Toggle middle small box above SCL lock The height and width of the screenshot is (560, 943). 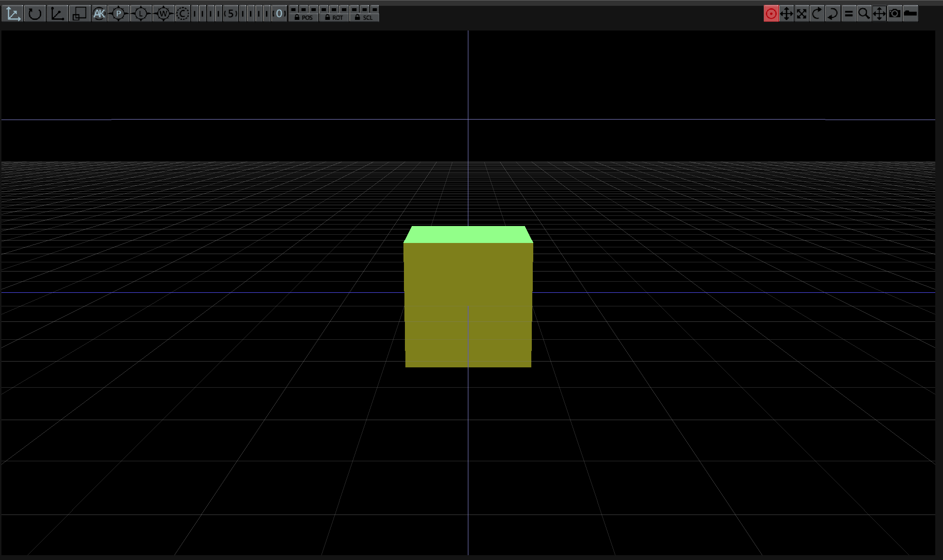tap(364, 9)
